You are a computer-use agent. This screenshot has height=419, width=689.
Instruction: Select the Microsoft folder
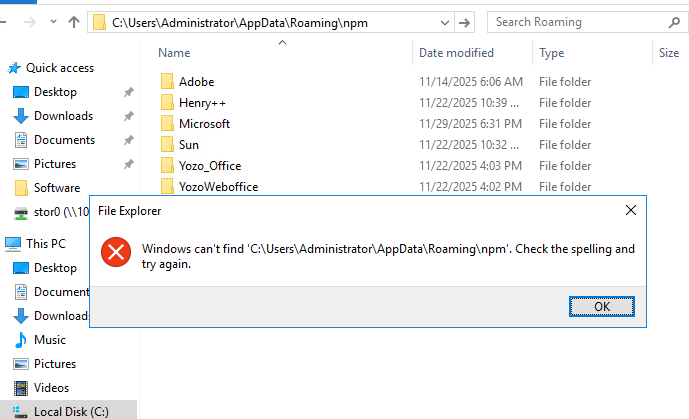[x=204, y=124]
